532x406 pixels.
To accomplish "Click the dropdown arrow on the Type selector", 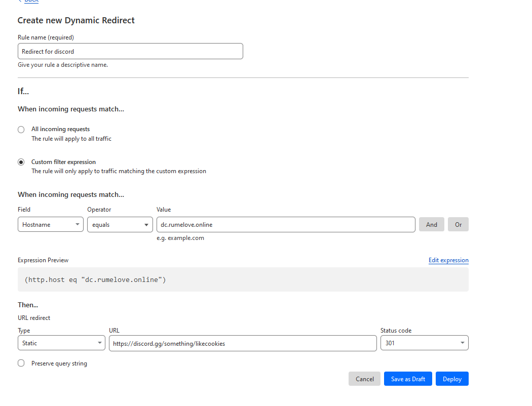I will pos(100,343).
